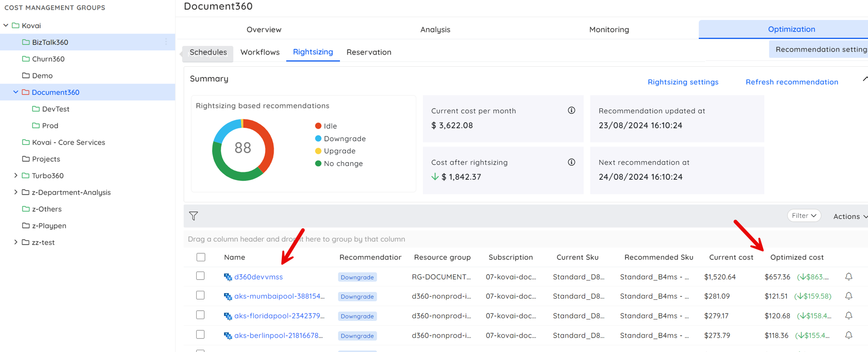Open the aks-floridapool-2342379 resource link
The width and height of the screenshot is (868, 352).
[x=279, y=316]
